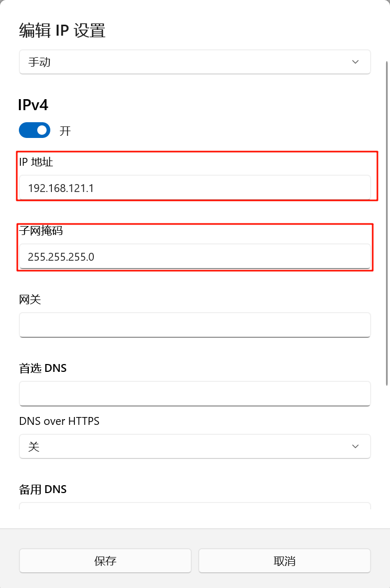Screen dimensions: 390x588
Task: Click the 首选 DNS input box
Action: 195,394
